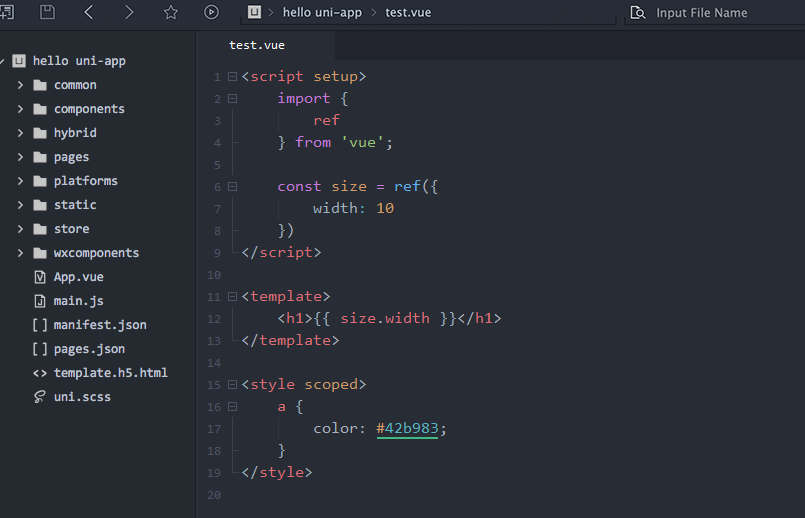
Task: Fold the template block at line 11
Action: 232,296
